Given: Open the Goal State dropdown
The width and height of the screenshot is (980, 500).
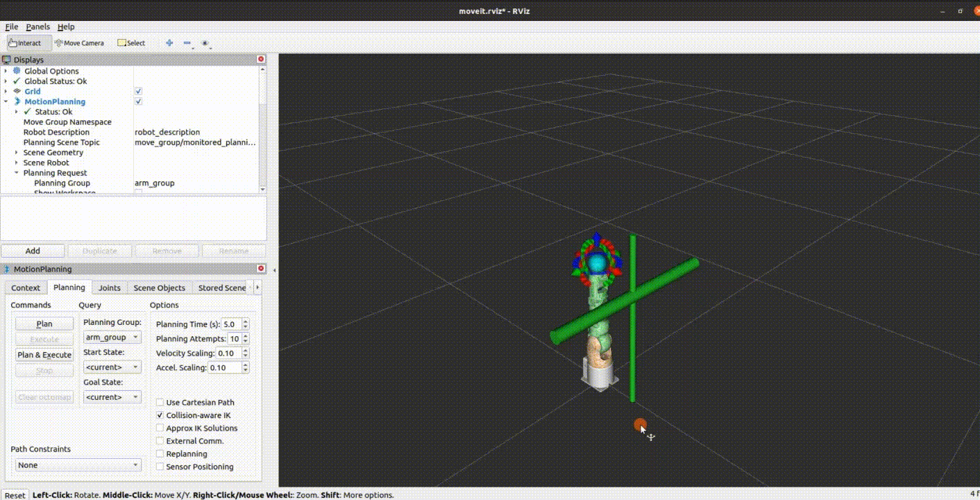Looking at the screenshot, I should coord(112,397).
